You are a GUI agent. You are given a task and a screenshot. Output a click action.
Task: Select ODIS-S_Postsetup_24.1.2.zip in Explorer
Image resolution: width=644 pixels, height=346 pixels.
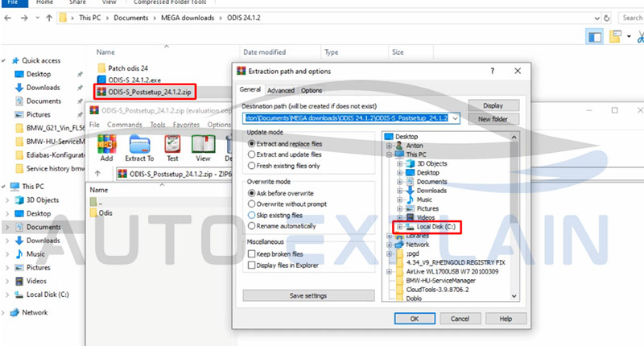click(x=145, y=92)
